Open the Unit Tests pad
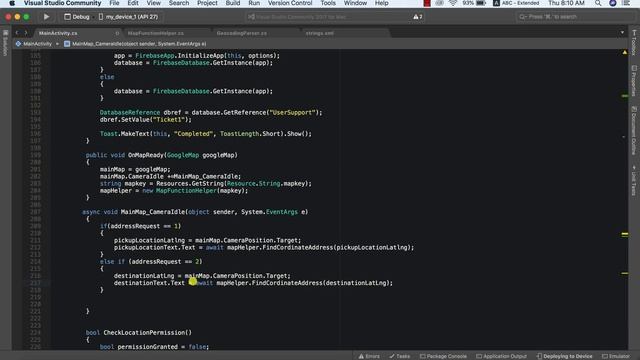 [634, 180]
